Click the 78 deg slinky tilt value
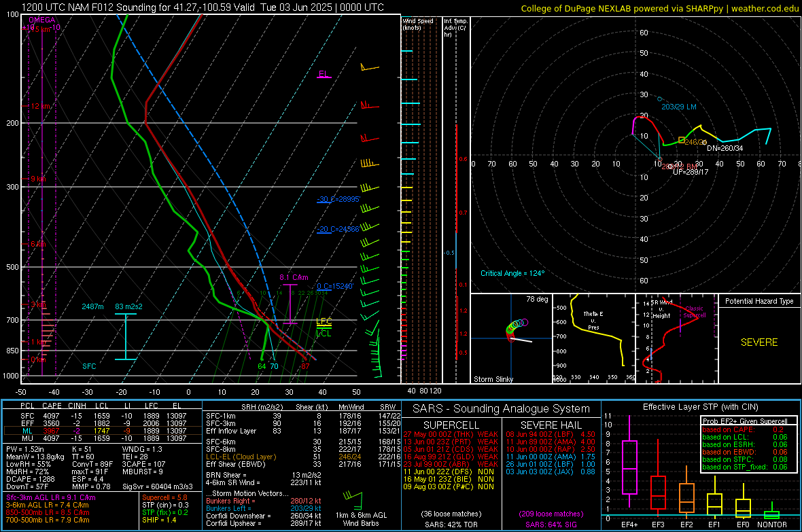802x532 pixels. tap(537, 299)
